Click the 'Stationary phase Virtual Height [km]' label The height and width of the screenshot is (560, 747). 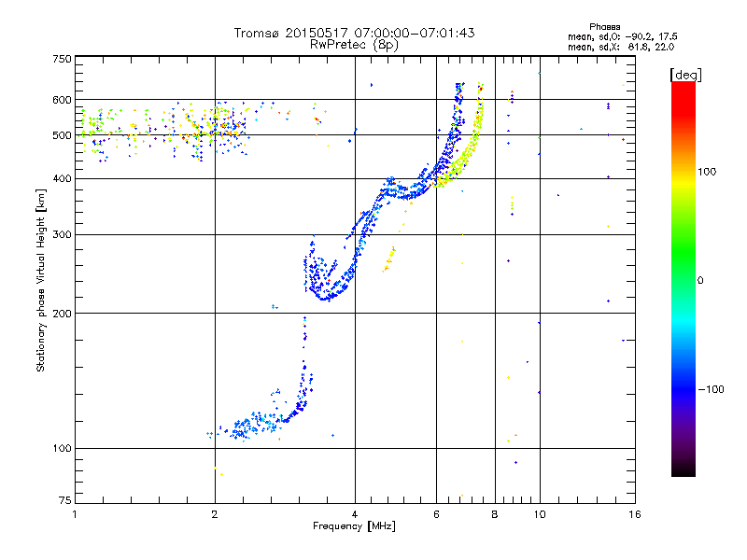point(40,281)
